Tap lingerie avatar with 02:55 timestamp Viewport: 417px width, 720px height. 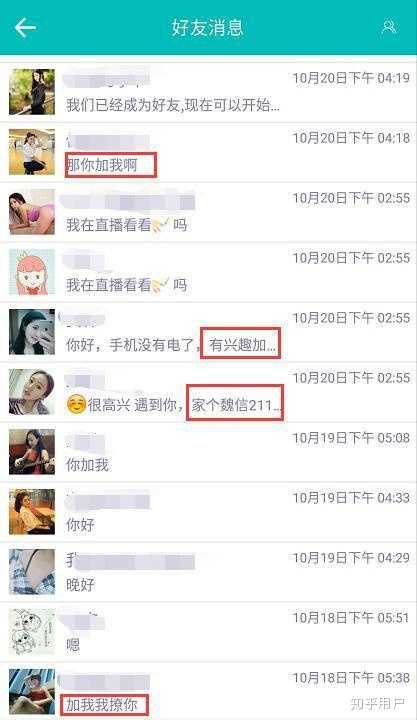32,212
